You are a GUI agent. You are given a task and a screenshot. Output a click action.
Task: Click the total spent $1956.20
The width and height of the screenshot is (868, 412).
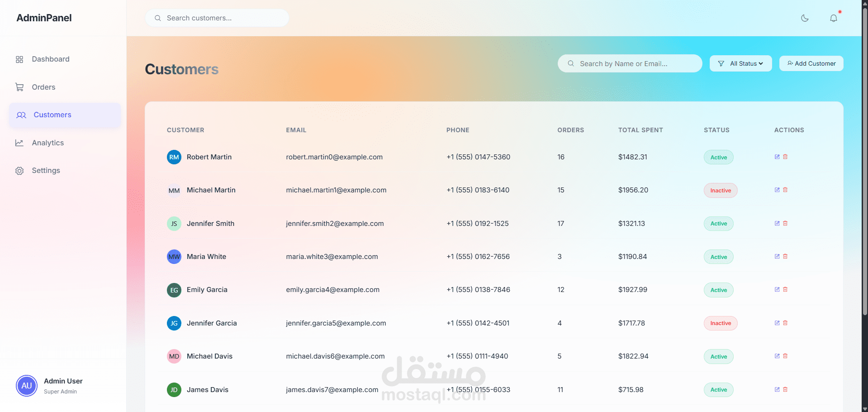click(x=633, y=190)
